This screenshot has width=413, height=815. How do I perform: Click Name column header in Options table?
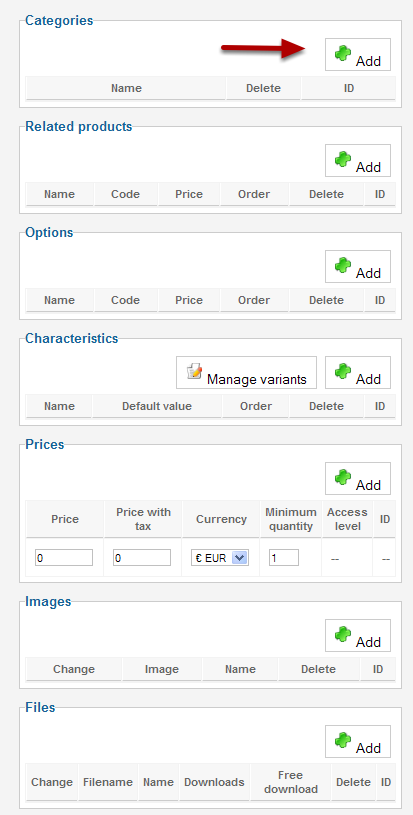(59, 300)
